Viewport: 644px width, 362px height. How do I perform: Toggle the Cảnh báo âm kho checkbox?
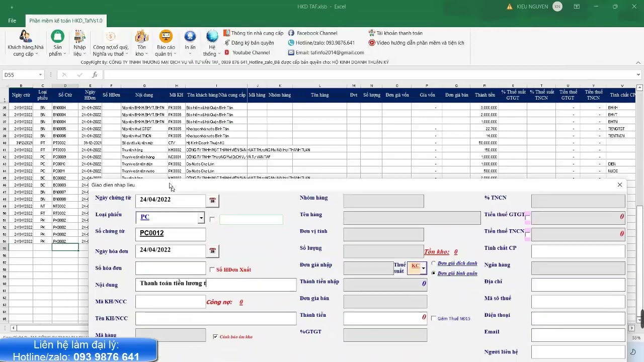point(215,336)
